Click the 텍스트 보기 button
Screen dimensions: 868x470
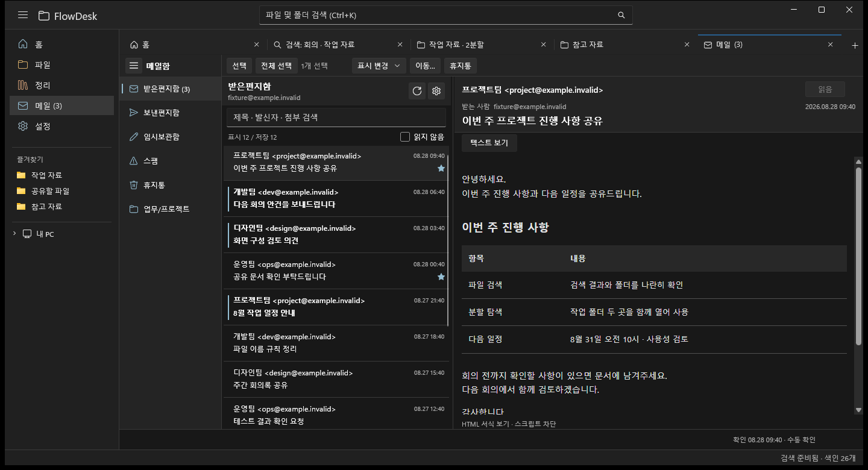point(489,143)
